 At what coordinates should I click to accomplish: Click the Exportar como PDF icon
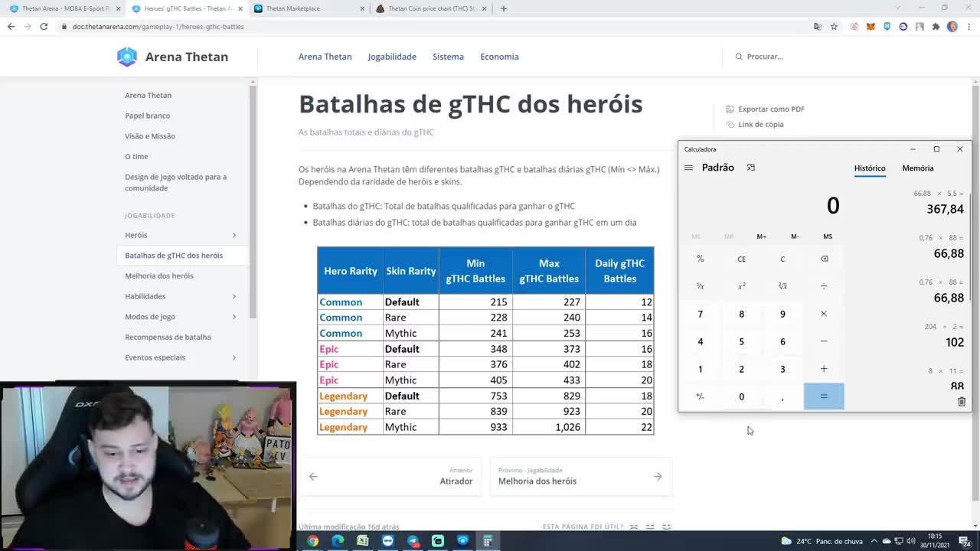coord(730,109)
